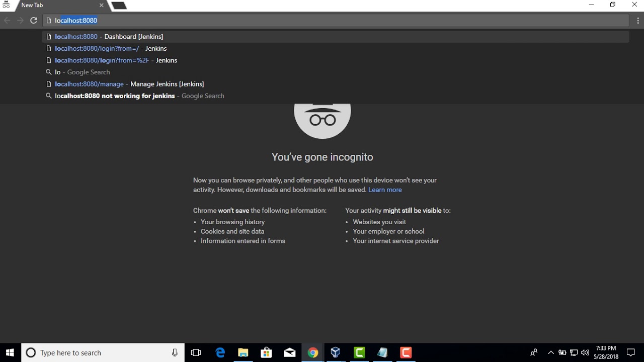Choose the Dashboard [Jenkins] suggestion

(x=336, y=37)
